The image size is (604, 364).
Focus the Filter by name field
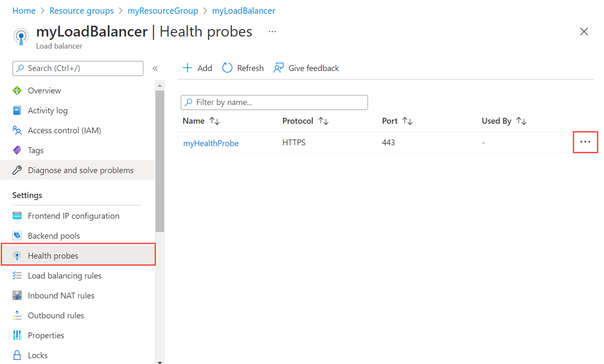(274, 102)
